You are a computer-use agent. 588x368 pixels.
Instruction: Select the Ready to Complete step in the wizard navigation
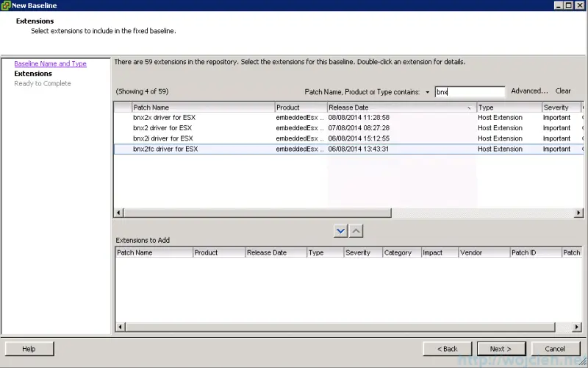click(43, 83)
